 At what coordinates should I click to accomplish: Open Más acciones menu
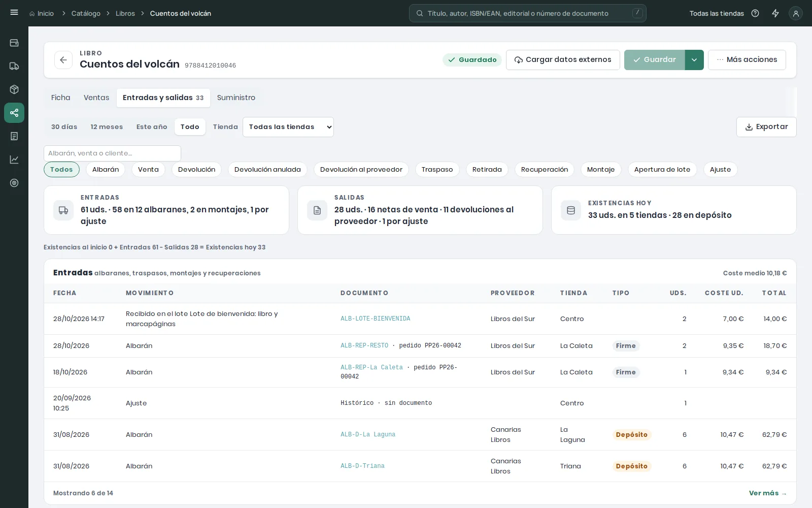(747, 60)
